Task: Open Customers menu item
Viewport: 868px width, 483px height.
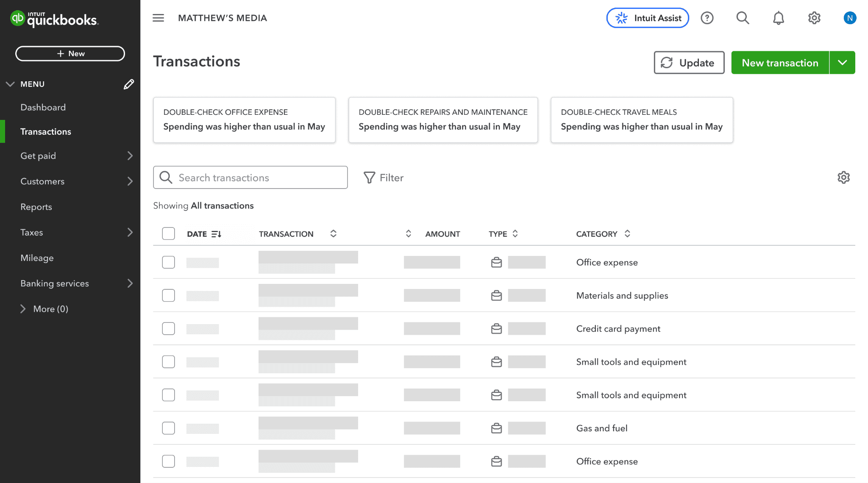Action: 42,181
